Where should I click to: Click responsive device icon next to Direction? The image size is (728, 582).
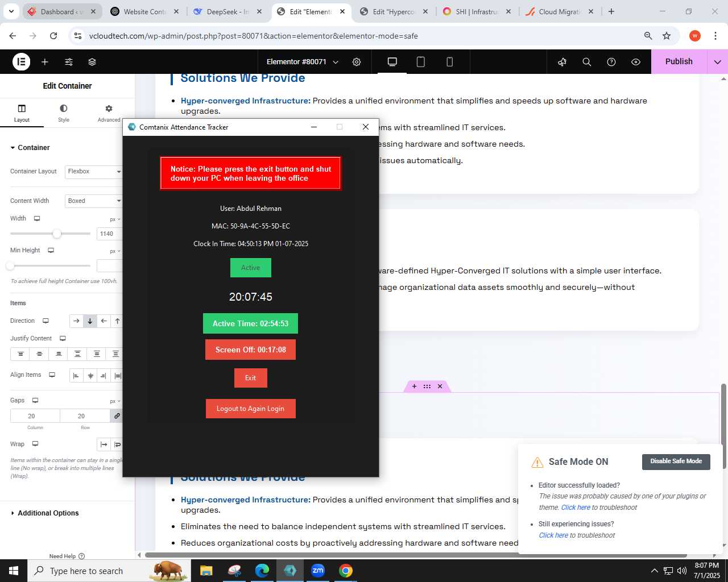pos(45,321)
